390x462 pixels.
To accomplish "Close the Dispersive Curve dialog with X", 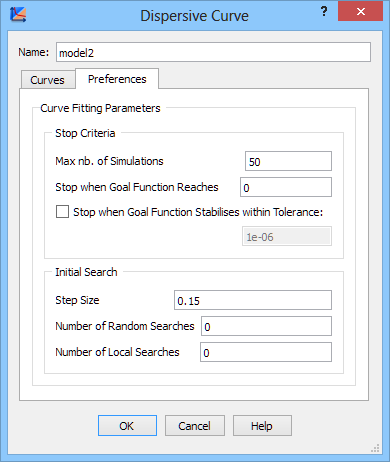I will [x=360, y=12].
